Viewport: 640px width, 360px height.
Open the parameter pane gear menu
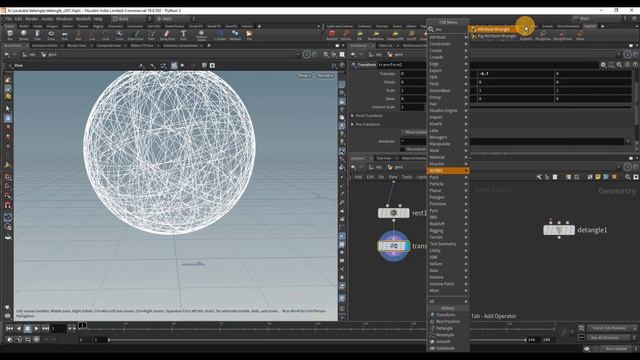[x=603, y=64]
